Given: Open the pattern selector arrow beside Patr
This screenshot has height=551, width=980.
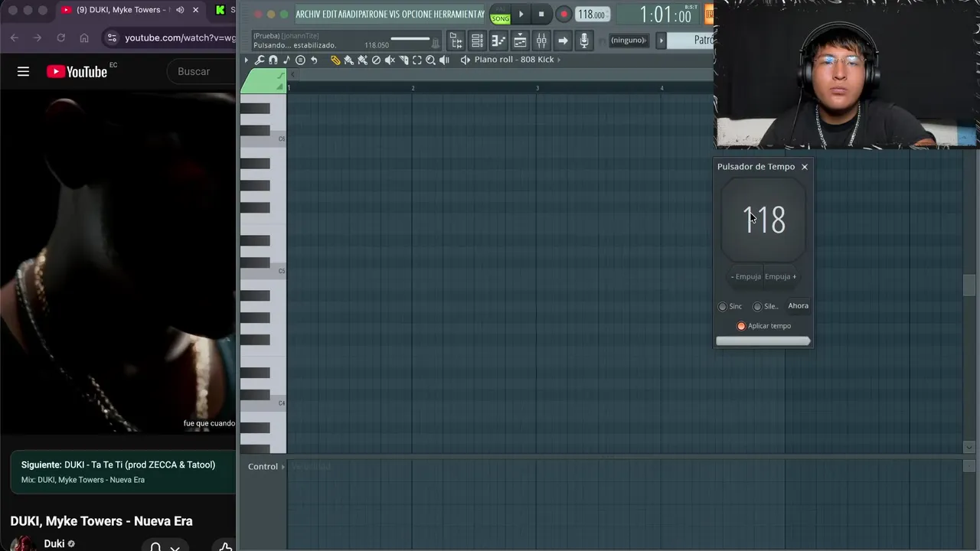Looking at the screenshot, I should tap(661, 40).
